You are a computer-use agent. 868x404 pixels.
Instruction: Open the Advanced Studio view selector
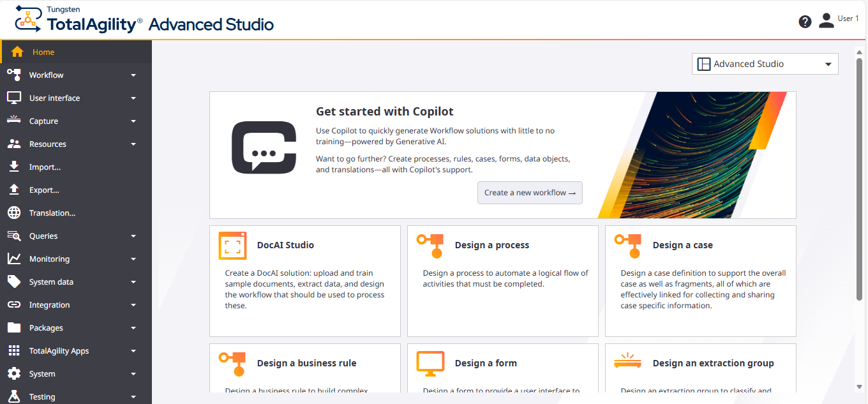point(765,64)
